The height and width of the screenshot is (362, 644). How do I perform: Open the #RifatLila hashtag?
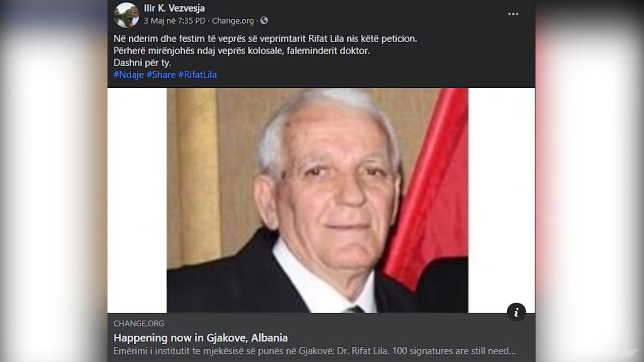tap(197, 75)
